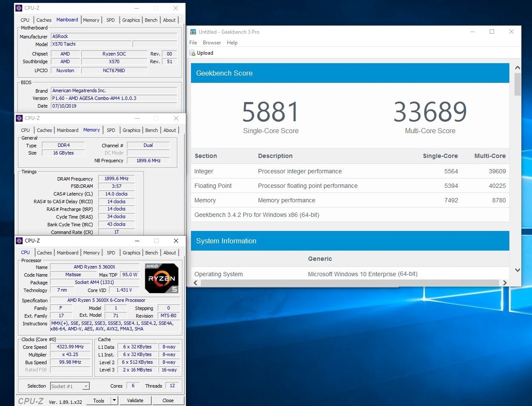Click the Floating Point row label
The width and height of the screenshot is (532, 406).
(x=213, y=186)
